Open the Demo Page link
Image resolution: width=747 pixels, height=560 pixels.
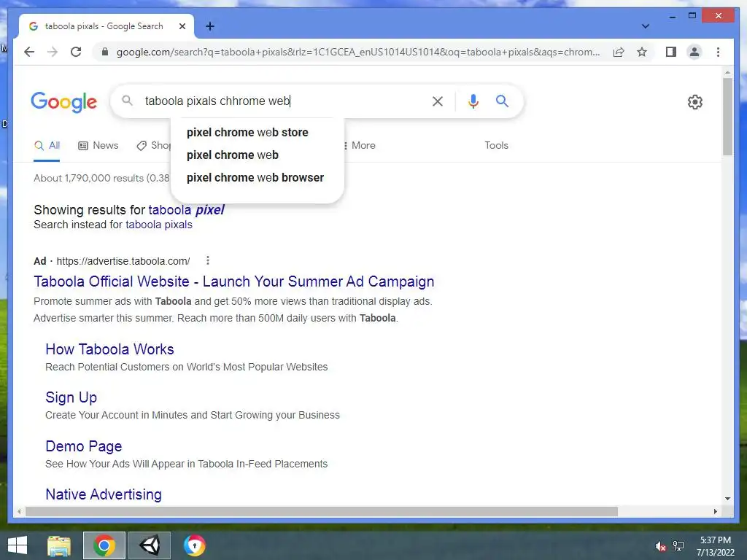(83, 446)
